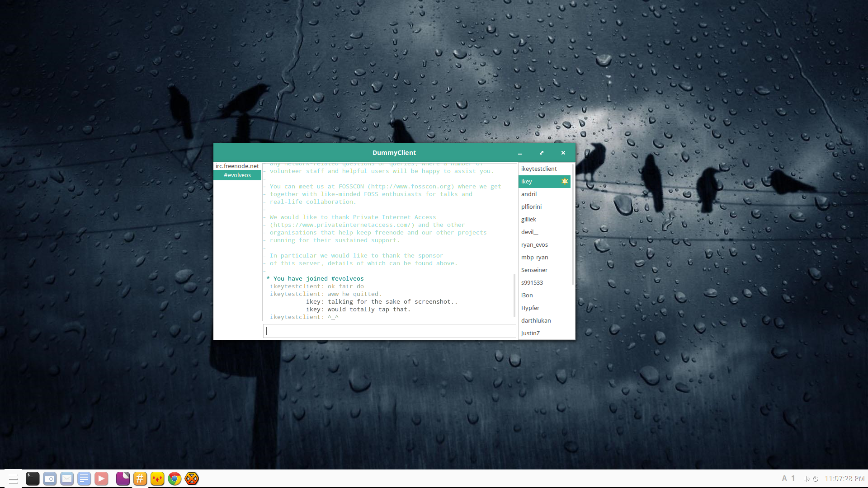
Task: Select user andril in the nick list
Action: pos(544,194)
